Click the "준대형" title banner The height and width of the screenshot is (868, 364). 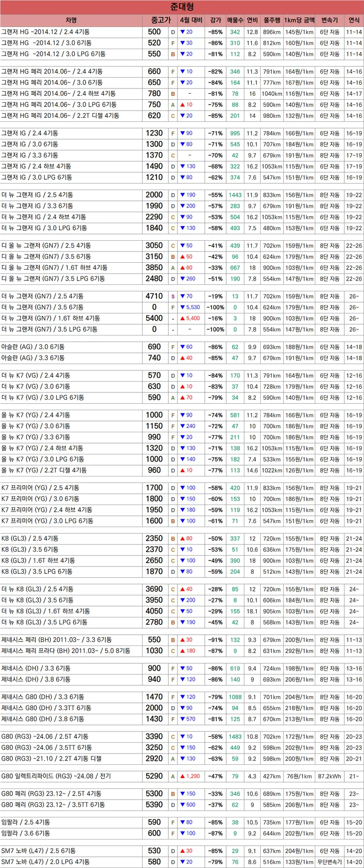pyautogui.click(x=182, y=7)
